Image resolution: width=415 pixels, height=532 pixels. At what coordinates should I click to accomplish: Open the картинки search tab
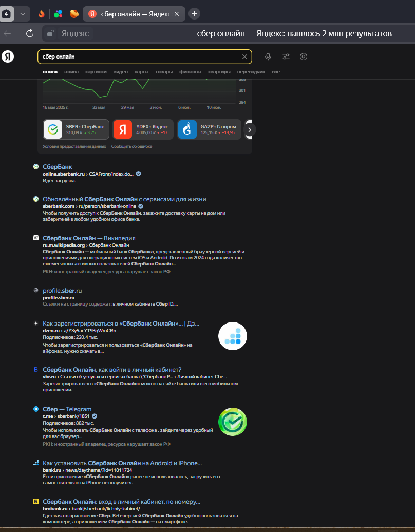96,72
